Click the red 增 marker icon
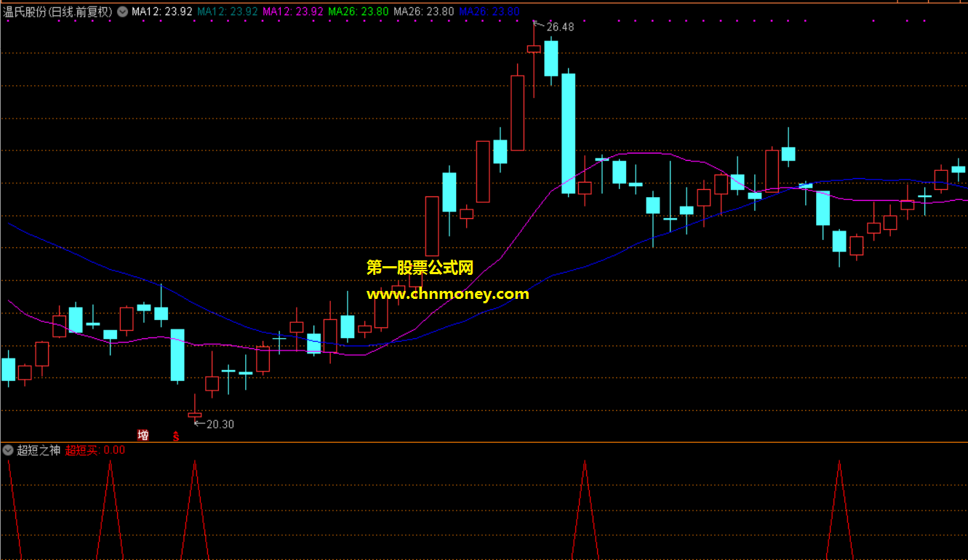This screenshot has width=968, height=560. (x=143, y=436)
